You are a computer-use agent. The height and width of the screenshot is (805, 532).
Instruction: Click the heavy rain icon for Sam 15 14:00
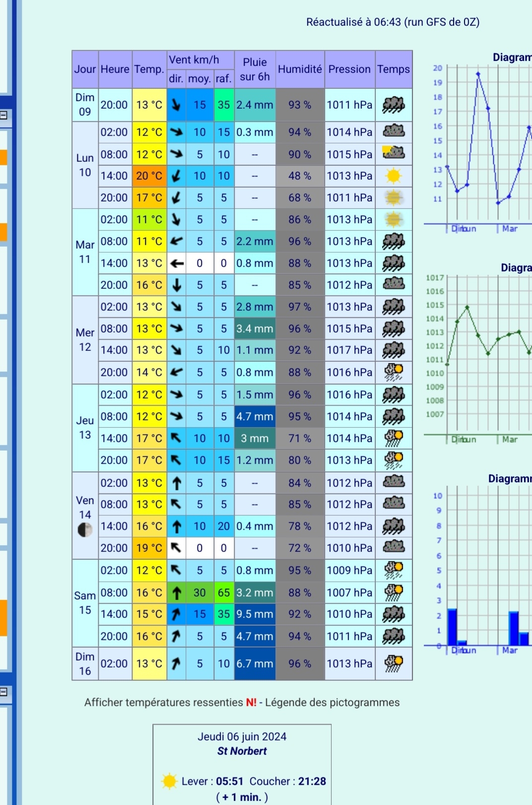tap(394, 614)
